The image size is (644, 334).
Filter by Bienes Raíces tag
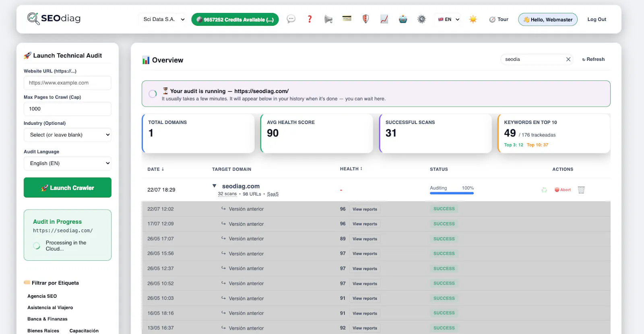pyautogui.click(x=43, y=331)
